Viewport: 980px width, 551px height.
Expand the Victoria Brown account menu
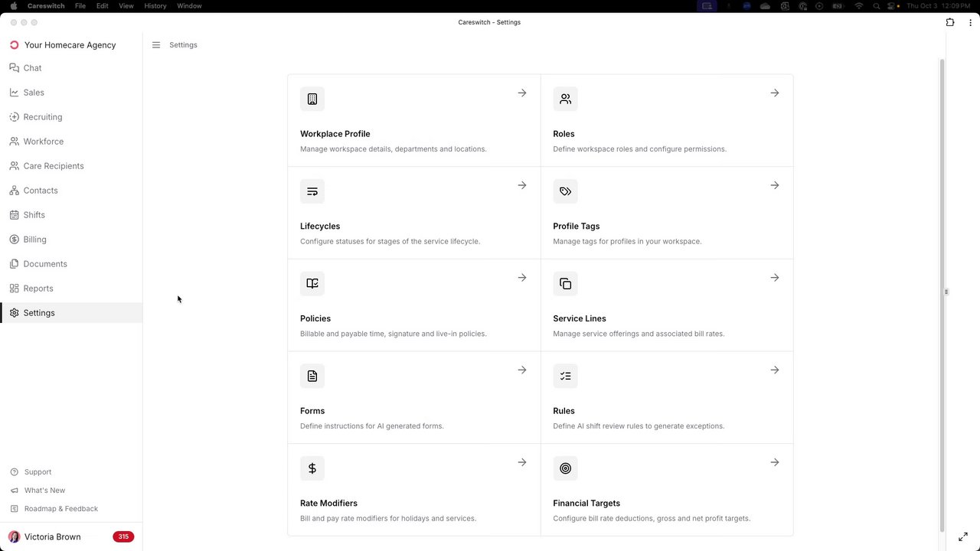coord(52,537)
